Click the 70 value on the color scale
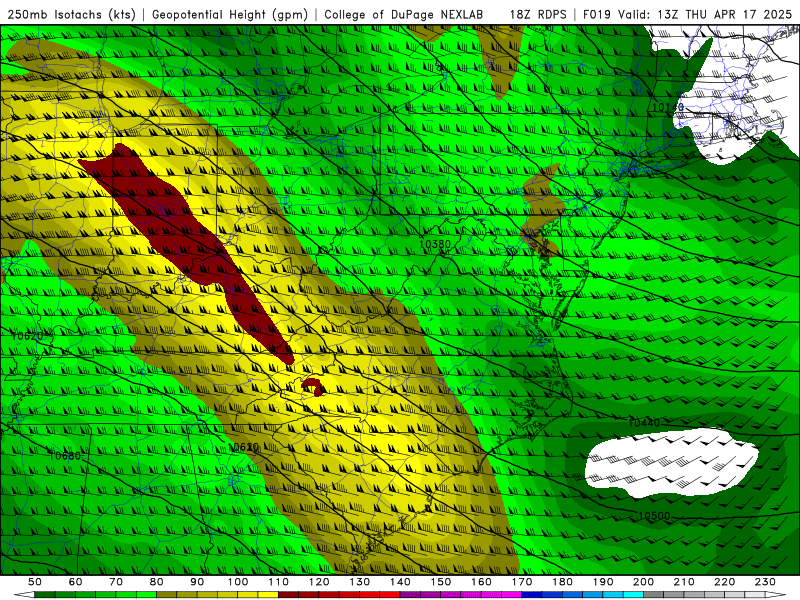The image size is (800, 600). tap(116, 582)
